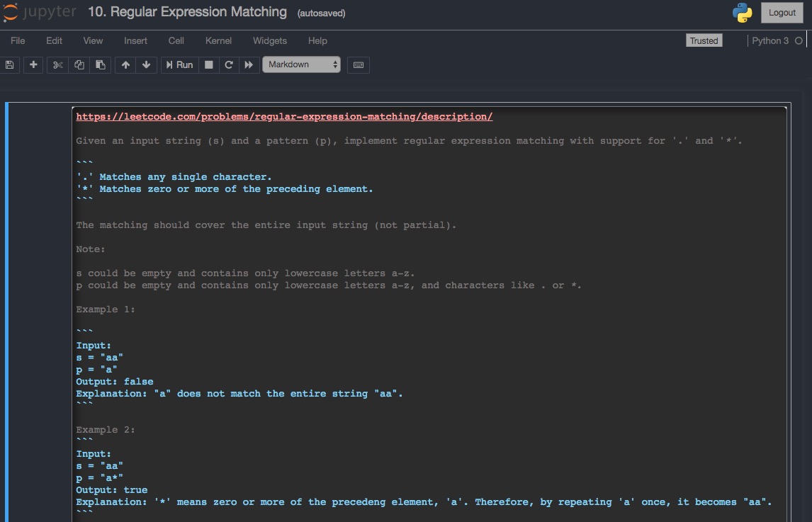Run the current cell with Run button
This screenshot has height=522, width=812.
coord(179,64)
